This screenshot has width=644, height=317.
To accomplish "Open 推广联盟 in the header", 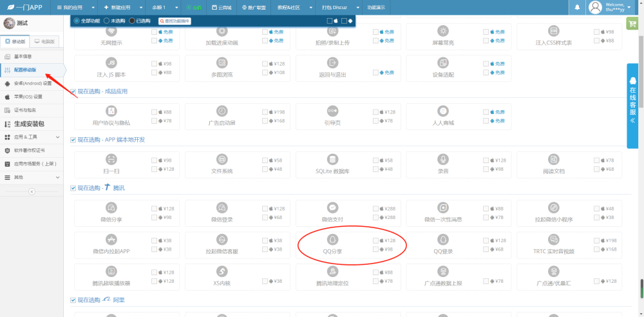I will (x=254, y=7).
